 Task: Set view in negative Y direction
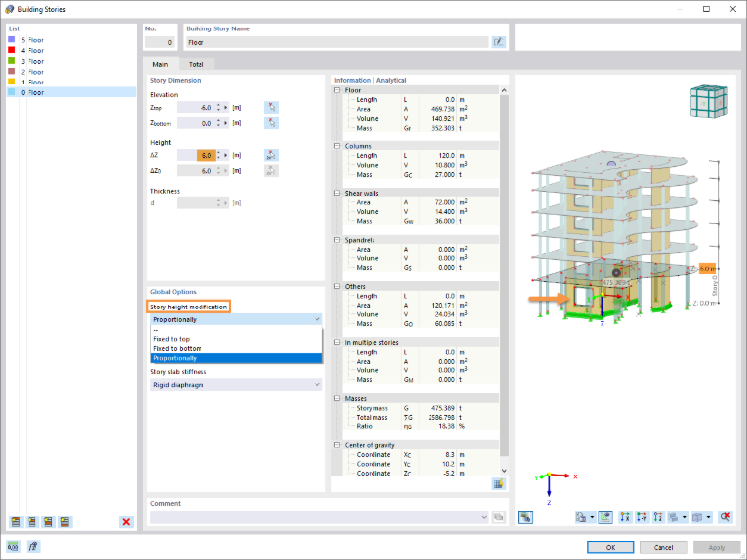tap(642, 517)
